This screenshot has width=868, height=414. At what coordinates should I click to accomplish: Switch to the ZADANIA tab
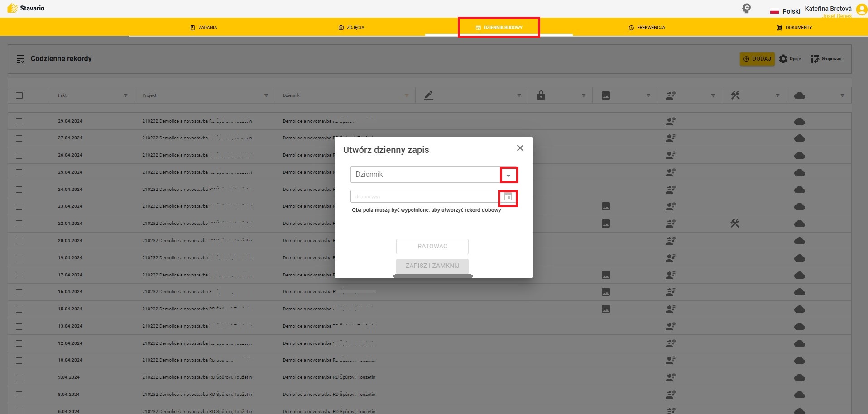pos(204,28)
